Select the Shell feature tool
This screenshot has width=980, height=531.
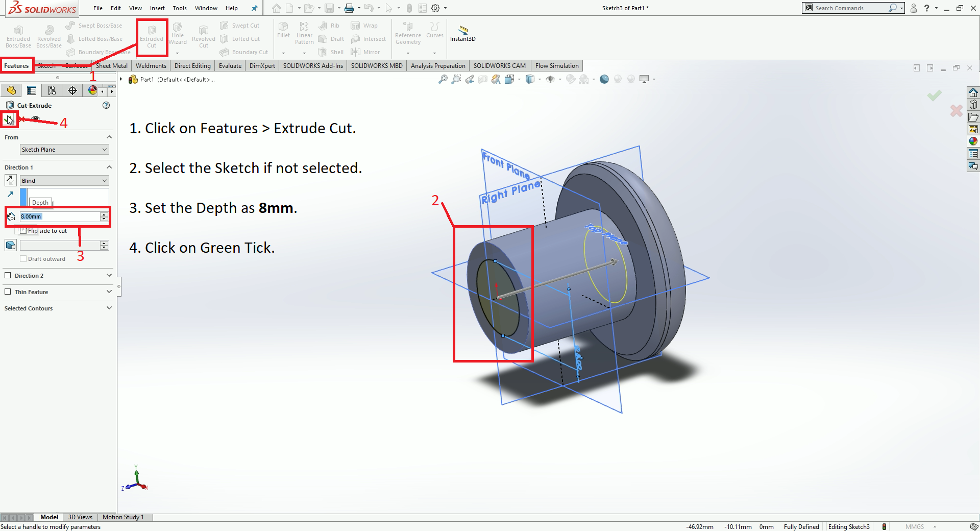pyautogui.click(x=331, y=52)
